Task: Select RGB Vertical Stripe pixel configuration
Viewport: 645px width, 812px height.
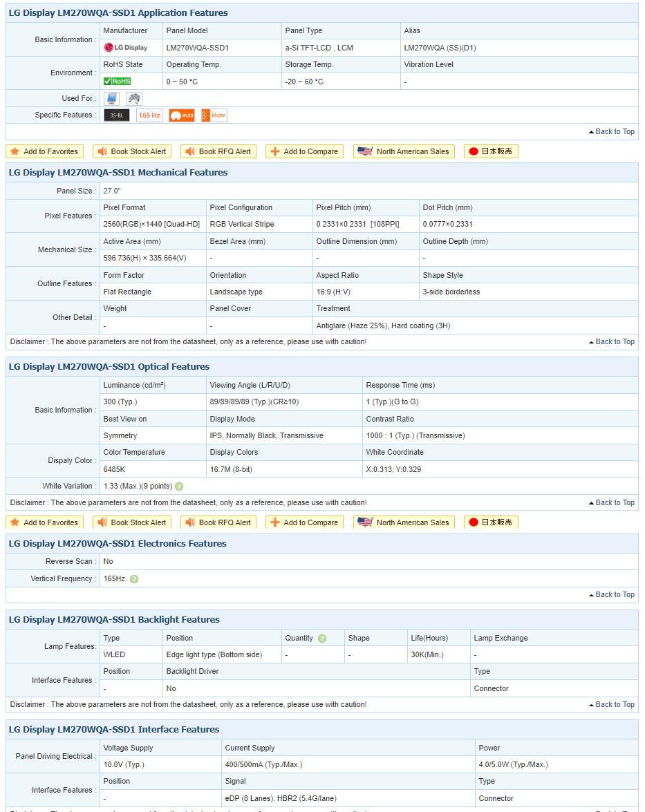Action: [x=242, y=224]
